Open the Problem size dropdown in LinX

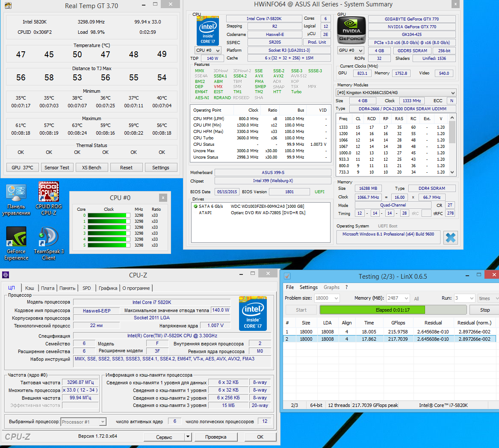click(327, 298)
